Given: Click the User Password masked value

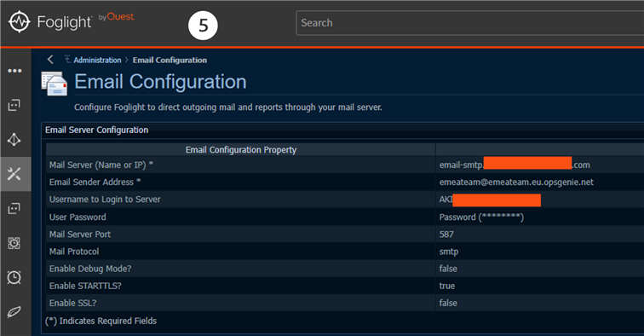Looking at the screenshot, I should tap(481, 217).
